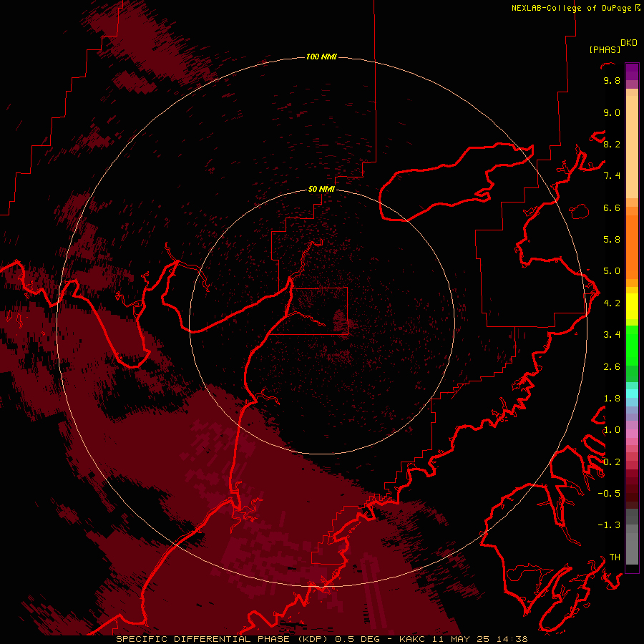Viewport: 644px width, 644px height.
Task: Click the [PHAS] legend heading
Action: click(x=605, y=50)
